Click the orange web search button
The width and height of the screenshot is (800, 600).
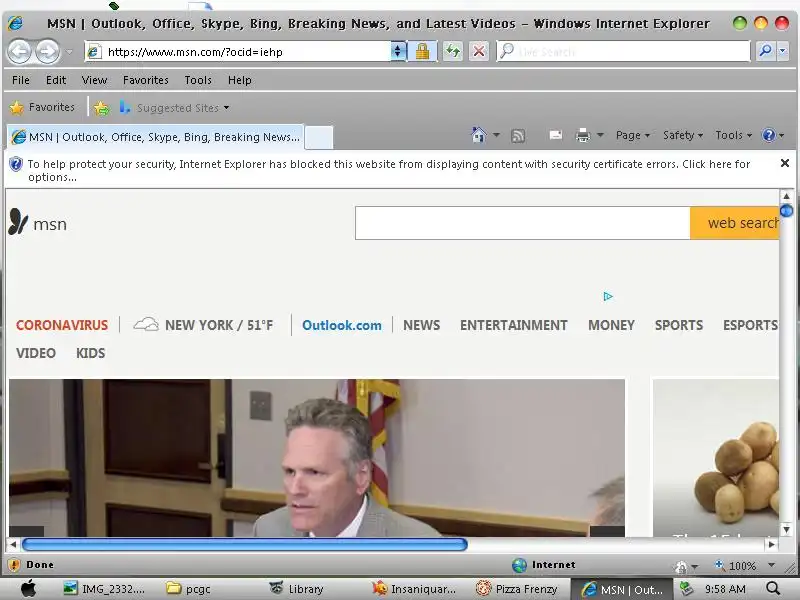735,223
